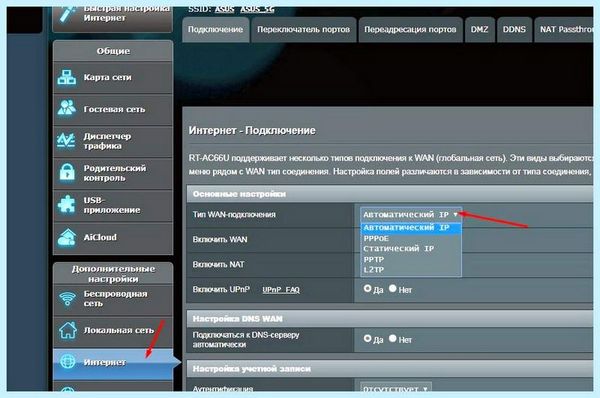The height and width of the screenshot is (398, 600).
Task: Click the Включить WAN label
Action: pyautogui.click(x=220, y=240)
